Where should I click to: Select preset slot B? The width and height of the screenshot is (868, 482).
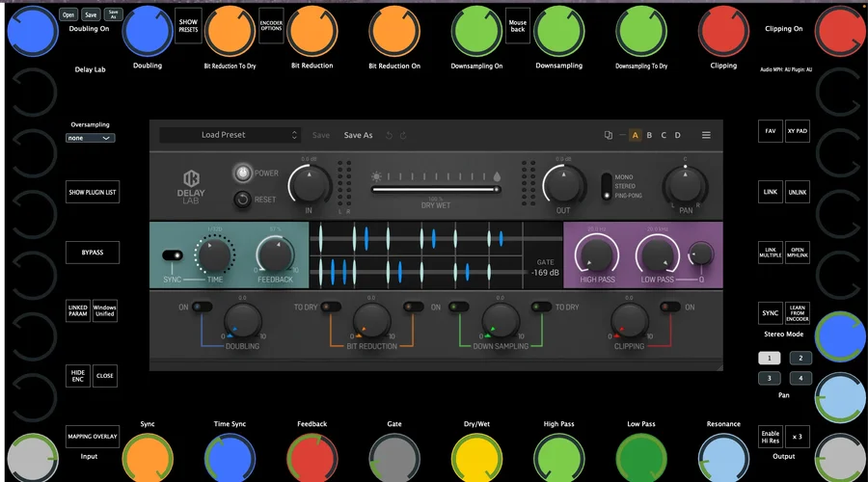tap(649, 135)
